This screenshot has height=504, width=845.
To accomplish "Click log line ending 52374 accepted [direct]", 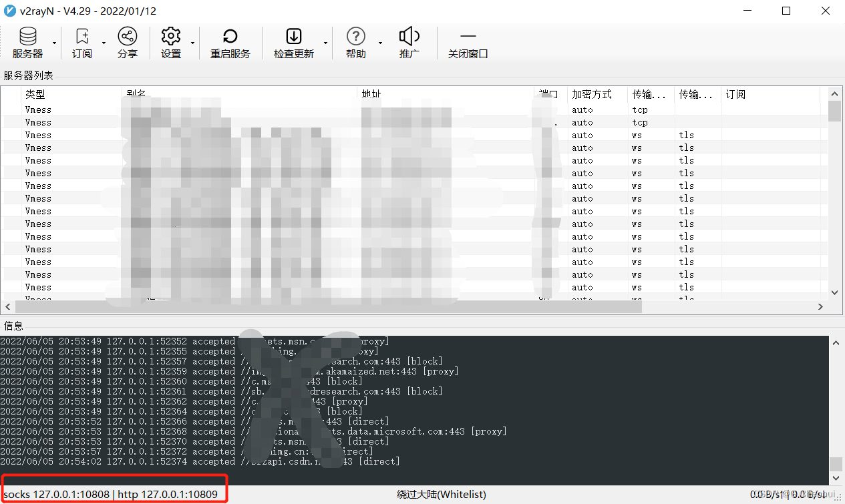I will point(200,461).
